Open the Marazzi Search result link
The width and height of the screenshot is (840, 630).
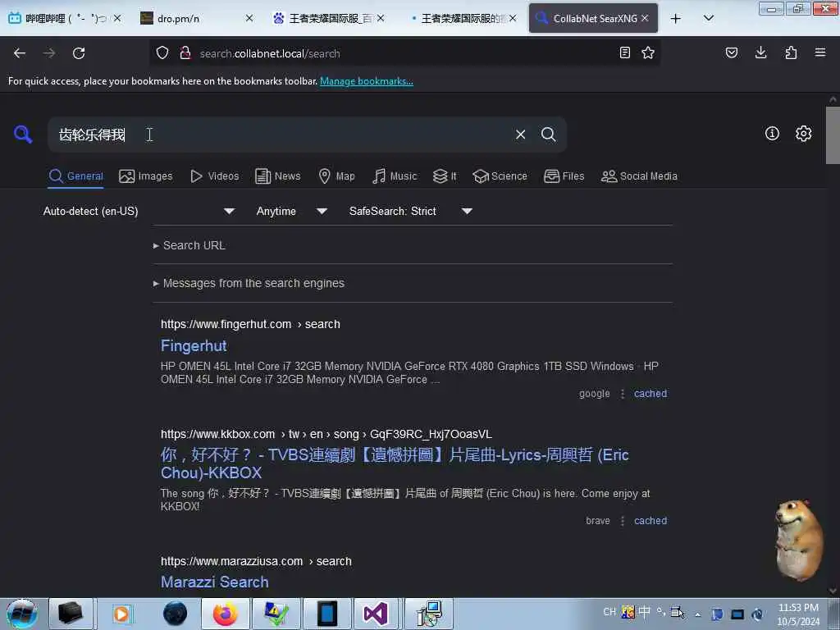click(x=214, y=582)
